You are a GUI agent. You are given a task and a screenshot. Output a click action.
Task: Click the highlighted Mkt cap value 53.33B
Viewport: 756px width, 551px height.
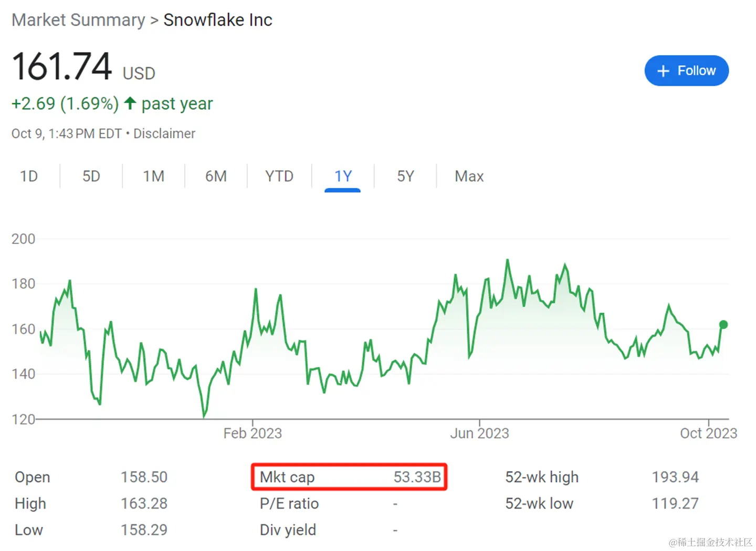coord(418,477)
